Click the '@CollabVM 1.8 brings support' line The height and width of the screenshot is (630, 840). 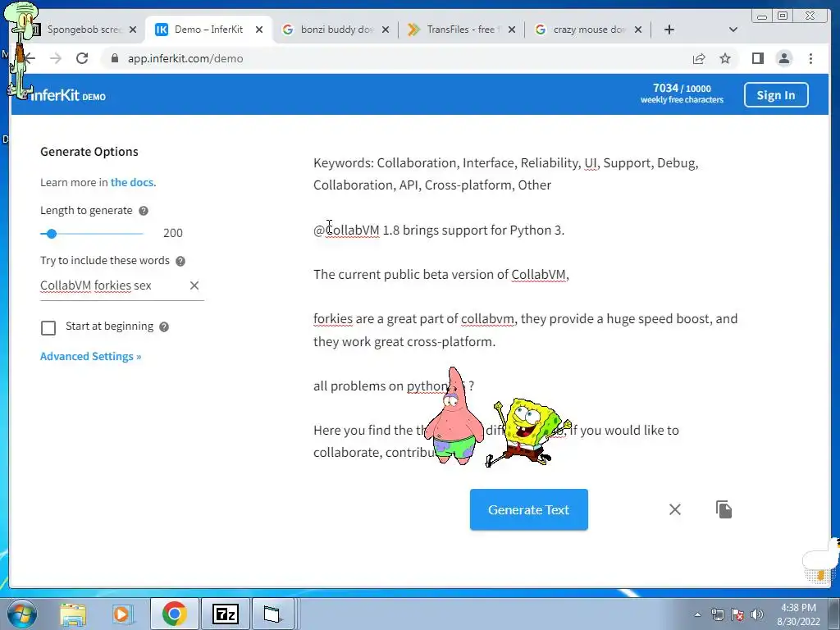439,231
